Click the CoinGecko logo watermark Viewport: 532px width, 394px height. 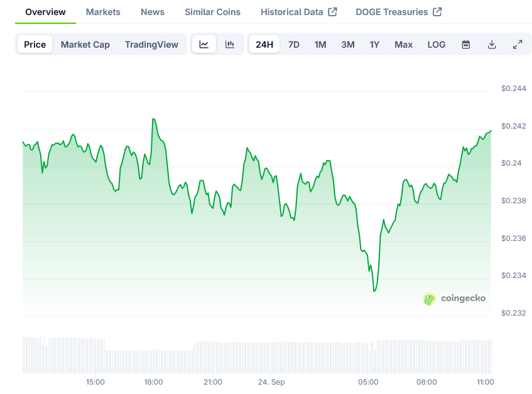(455, 299)
